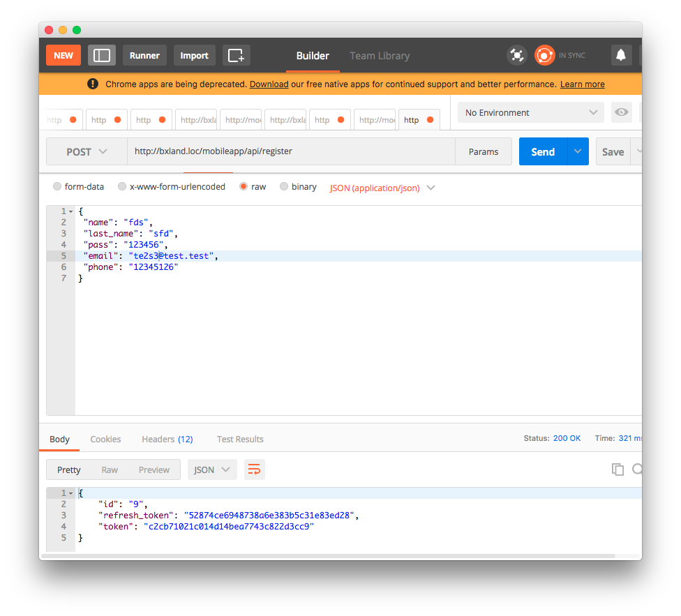Toggle the sidebar layout icon
This screenshot has width=681, height=616.
point(102,55)
